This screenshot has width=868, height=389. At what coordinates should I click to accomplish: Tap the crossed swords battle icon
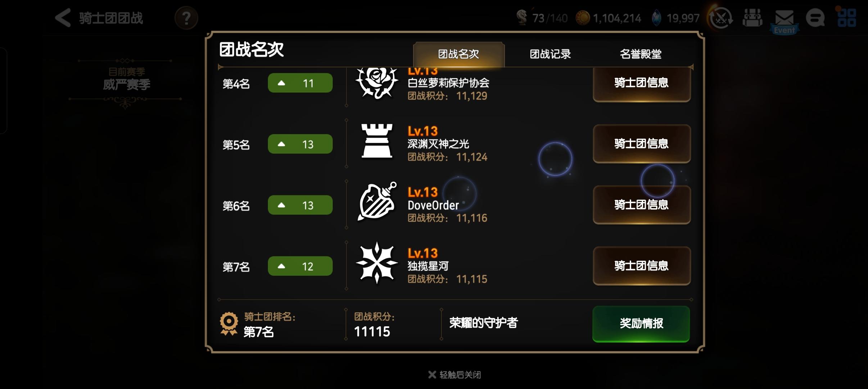tap(721, 18)
